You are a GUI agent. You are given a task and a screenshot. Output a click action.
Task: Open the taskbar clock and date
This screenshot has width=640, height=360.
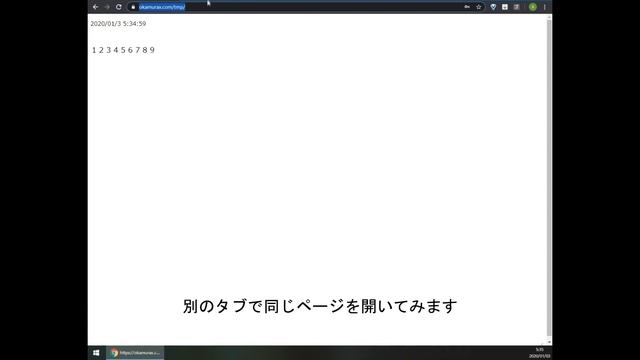point(540,353)
